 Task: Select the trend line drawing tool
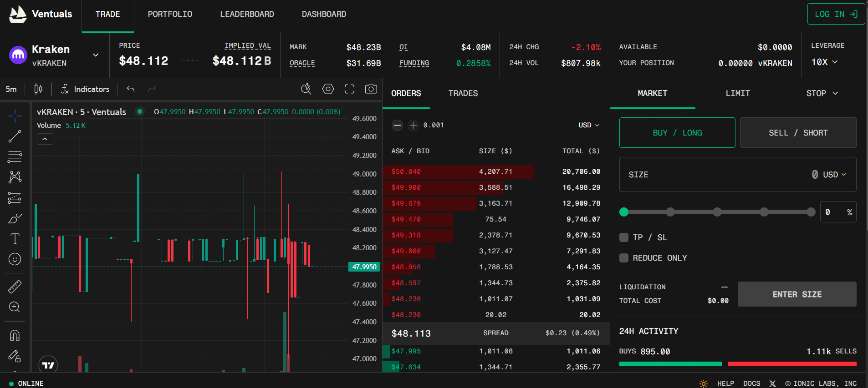tap(15, 136)
